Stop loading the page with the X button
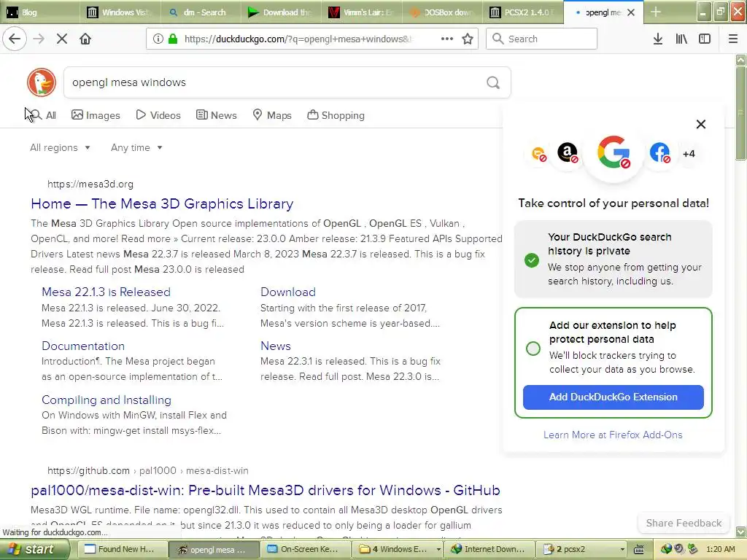Screen dimensions: 747x560 62,39
